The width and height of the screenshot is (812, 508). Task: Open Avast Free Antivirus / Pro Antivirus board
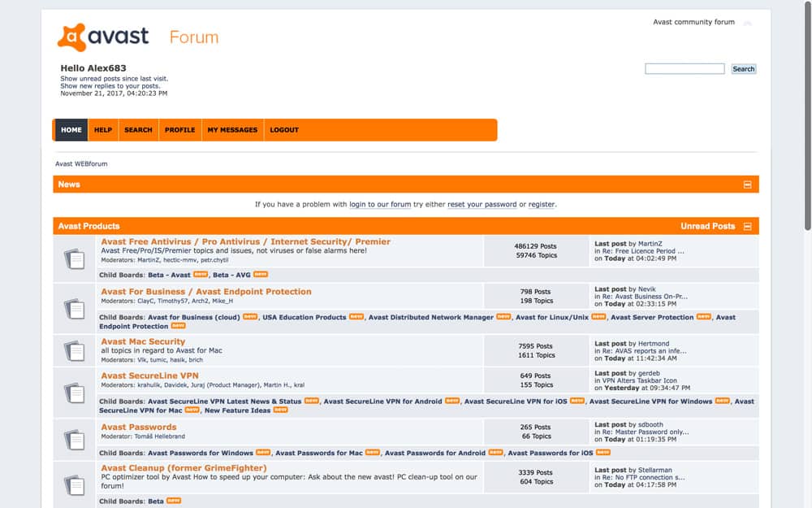pyautogui.click(x=245, y=241)
